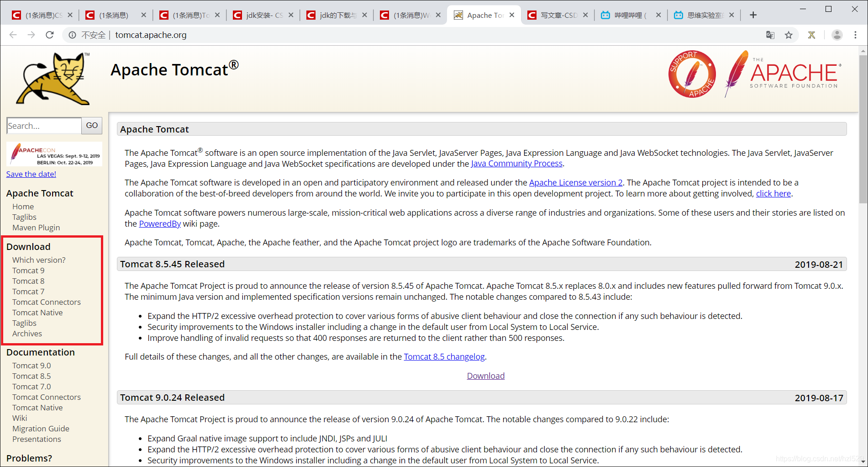This screenshot has height=467, width=868.
Task: Click the address bar URL tomcat.apache.org
Action: coord(151,35)
